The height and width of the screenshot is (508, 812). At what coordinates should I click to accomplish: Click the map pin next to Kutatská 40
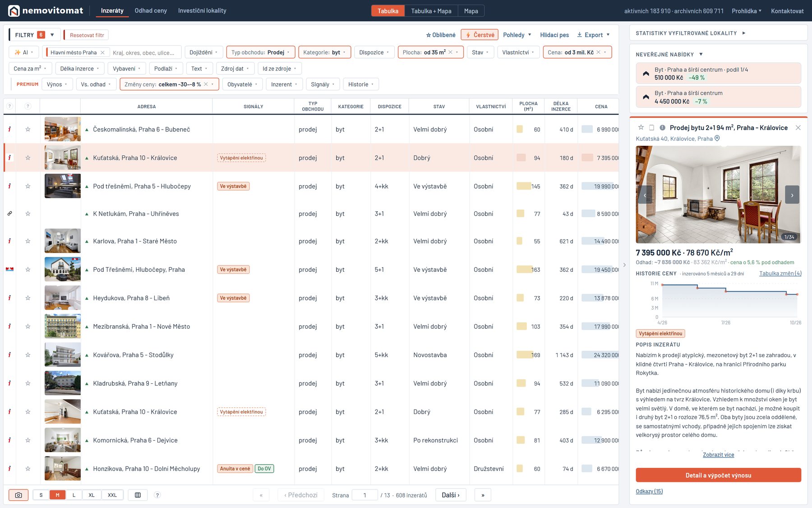(x=717, y=138)
